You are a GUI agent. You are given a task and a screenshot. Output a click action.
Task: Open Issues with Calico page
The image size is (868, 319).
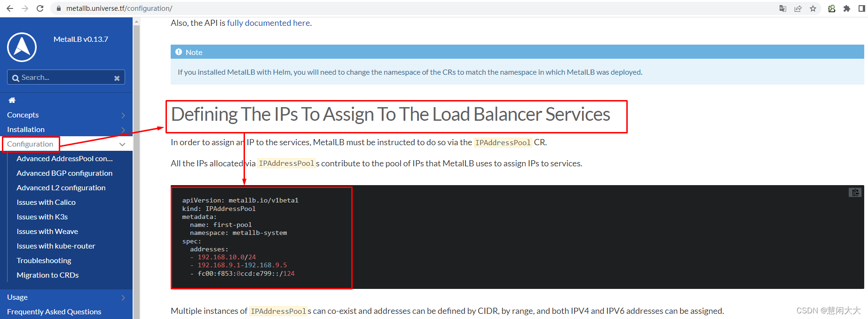tap(46, 202)
